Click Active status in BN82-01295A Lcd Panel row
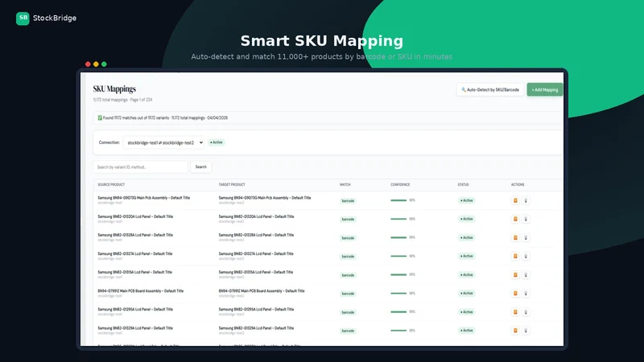The width and height of the screenshot is (644, 362). [467, 312]
